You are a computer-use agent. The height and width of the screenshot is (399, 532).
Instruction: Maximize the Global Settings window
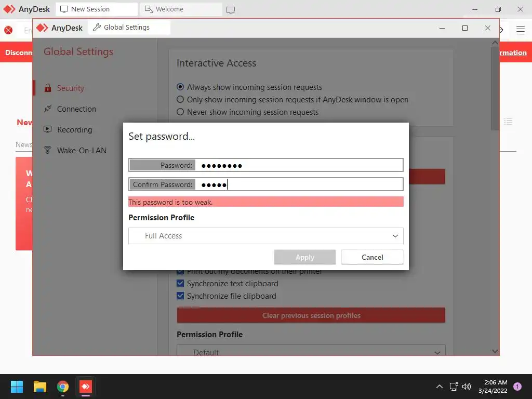(465, 28)
